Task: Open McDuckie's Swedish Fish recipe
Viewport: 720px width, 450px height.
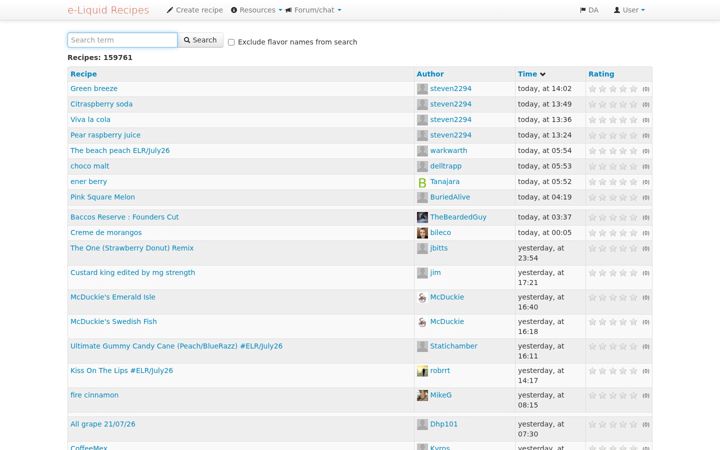Action: click(113, 321)
